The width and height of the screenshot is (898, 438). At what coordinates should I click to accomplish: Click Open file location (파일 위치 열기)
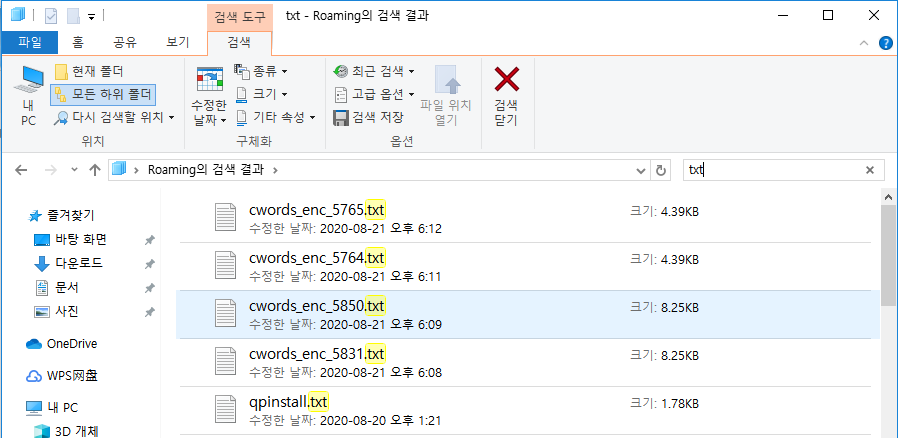446,95
